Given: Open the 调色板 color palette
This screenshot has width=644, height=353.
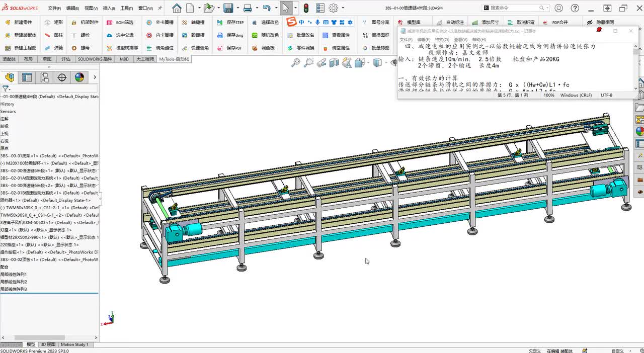Looking at the screenshot, I should point(263,48).
